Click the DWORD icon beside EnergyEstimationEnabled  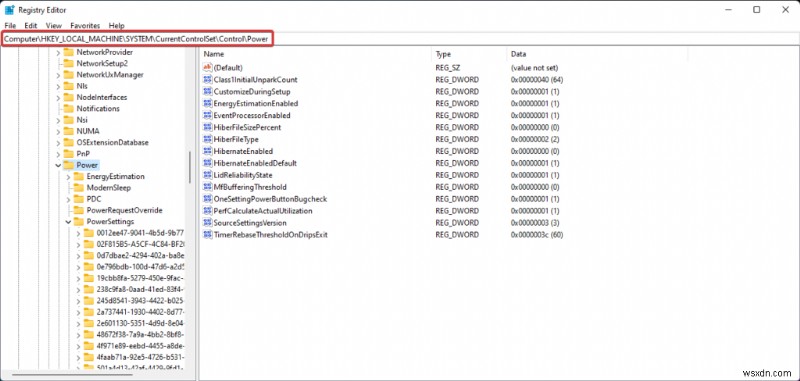click(207, 103)
